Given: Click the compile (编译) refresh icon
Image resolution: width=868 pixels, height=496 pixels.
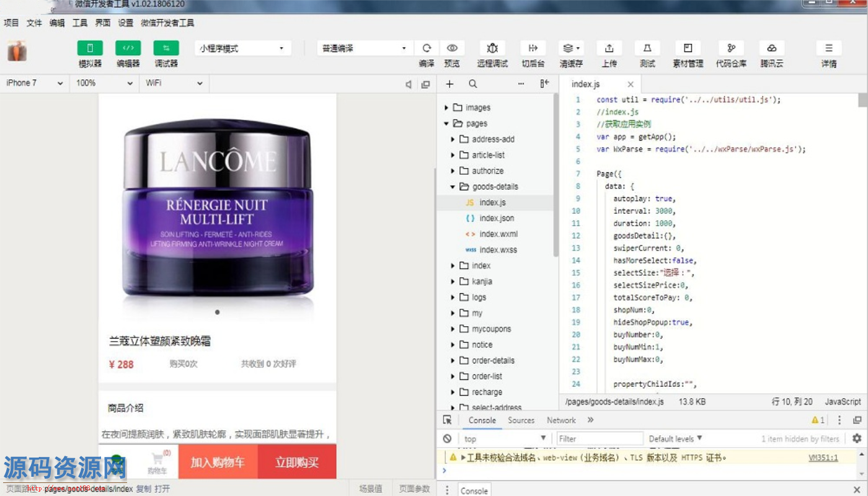Looking at the screenshot, I should [427, 48].
